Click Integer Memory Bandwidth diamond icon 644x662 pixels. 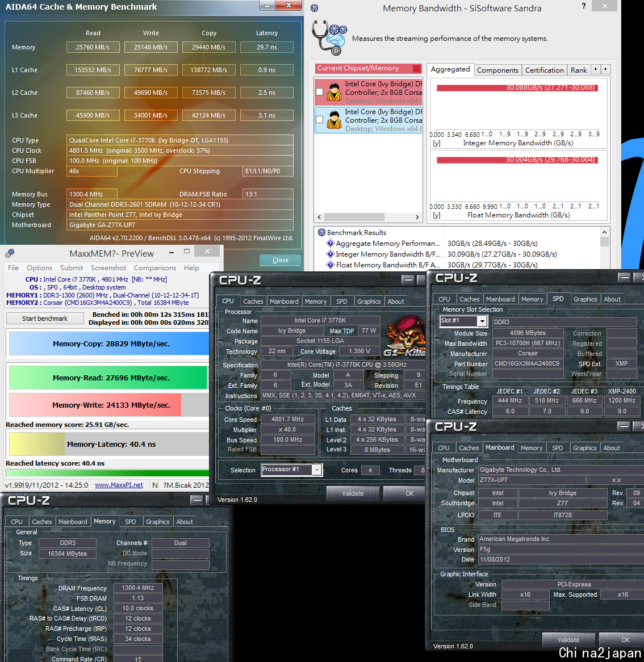[x=331, y=254]
